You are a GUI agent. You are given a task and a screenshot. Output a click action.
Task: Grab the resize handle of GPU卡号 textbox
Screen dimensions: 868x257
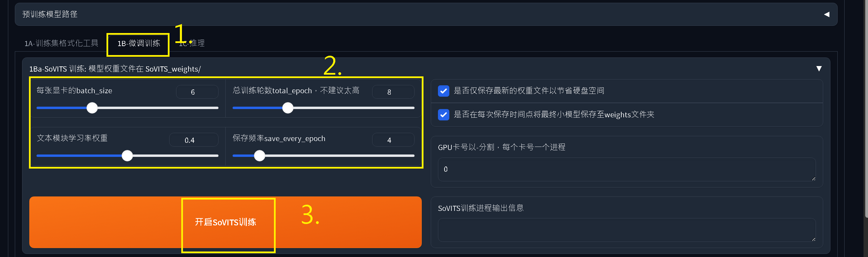[x=813, y=179]
